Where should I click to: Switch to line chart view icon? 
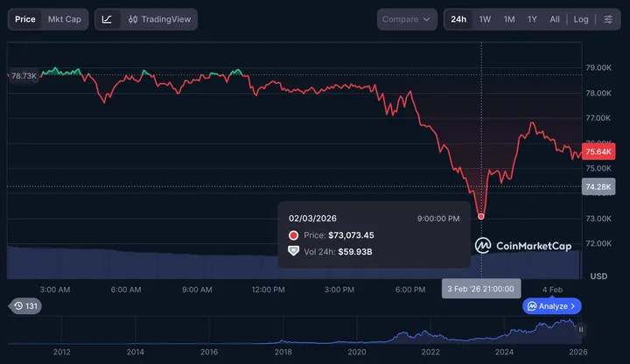point(107,19)
